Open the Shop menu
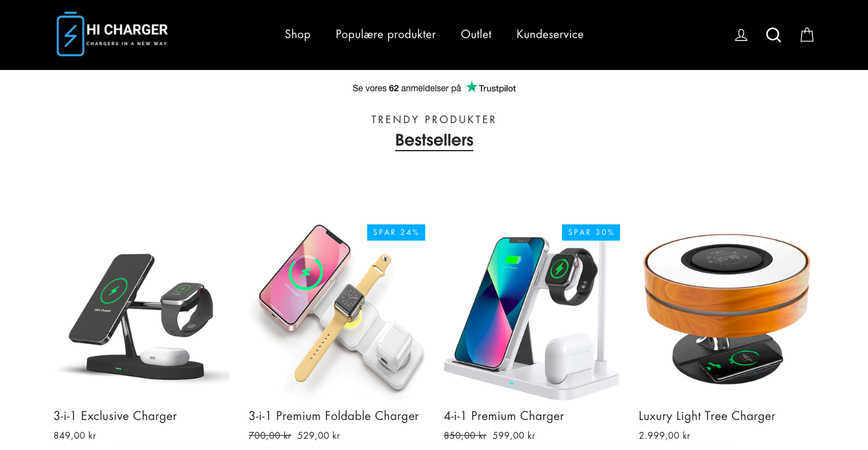The height and width of the screenshot is (450, 868). pyautogui.click(x=298, y=34)
